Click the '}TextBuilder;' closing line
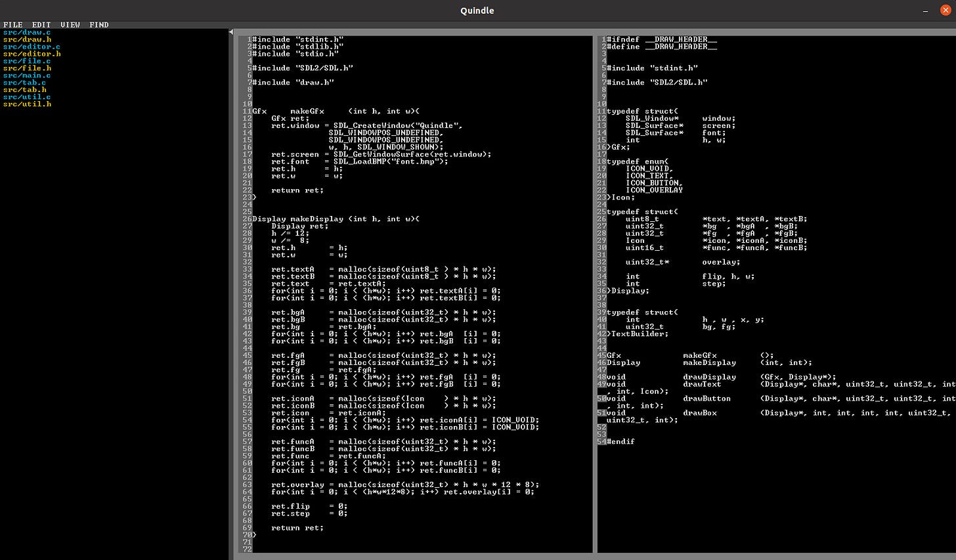The image size is (956, 560). [x=638, y=334]
